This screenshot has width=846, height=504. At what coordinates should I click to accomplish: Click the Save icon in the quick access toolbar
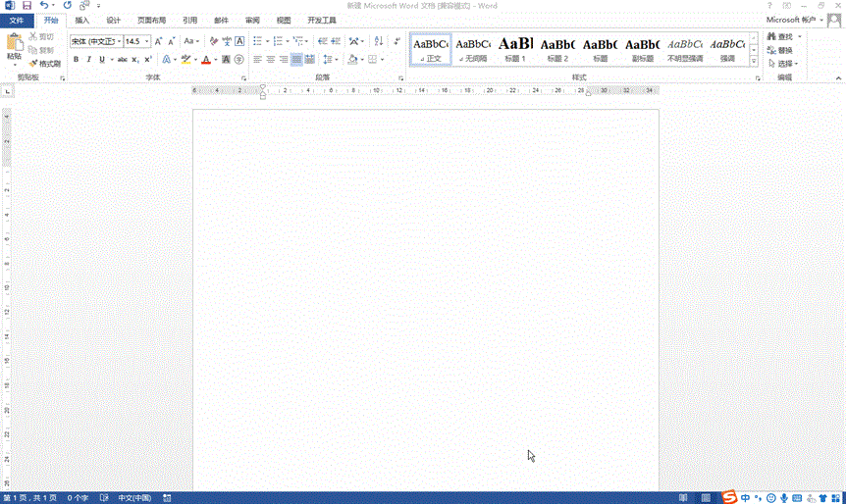(26, 6)
